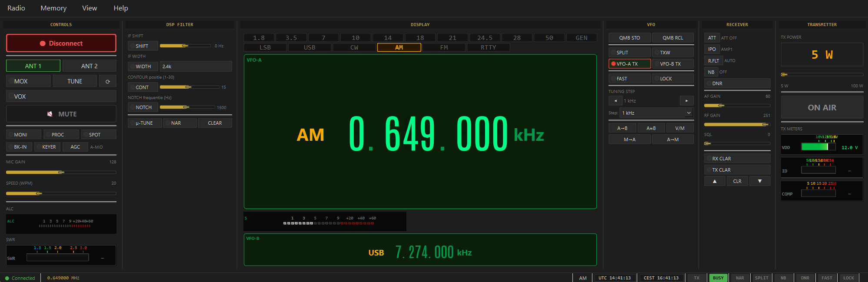The image size is (868, 282).
Task: Enable the NOTCH filter toggle
Action: [x=143, y=107]
